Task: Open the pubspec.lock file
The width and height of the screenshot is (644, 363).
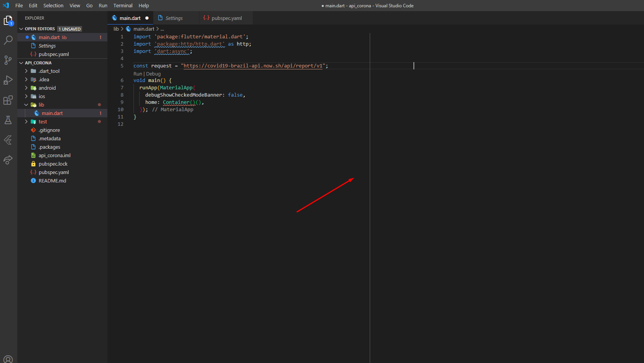Action: (x=62, y=164)
